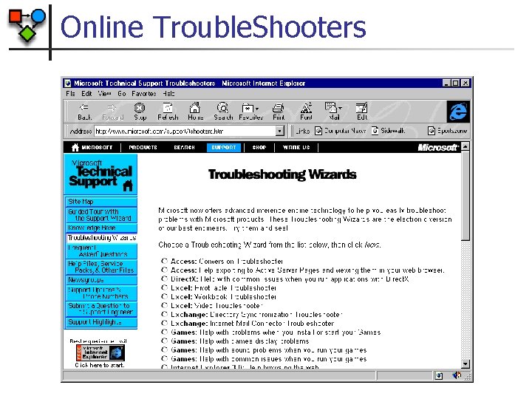
Task: Click the Internet Explorer logo throbber
Action: [458, 112]
